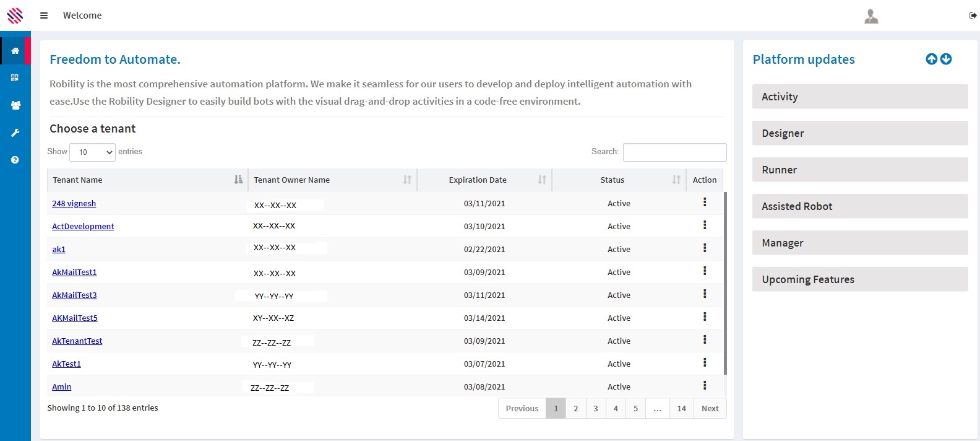This screenshot has width=980, height=441.
Task: Click the Platform updates down arrow icon
Action: pos(946,59)
